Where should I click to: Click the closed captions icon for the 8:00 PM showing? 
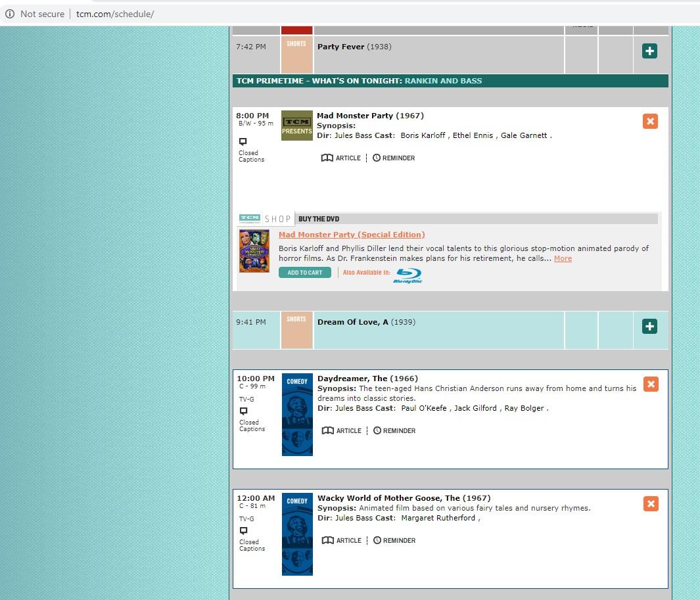(243, 141)
